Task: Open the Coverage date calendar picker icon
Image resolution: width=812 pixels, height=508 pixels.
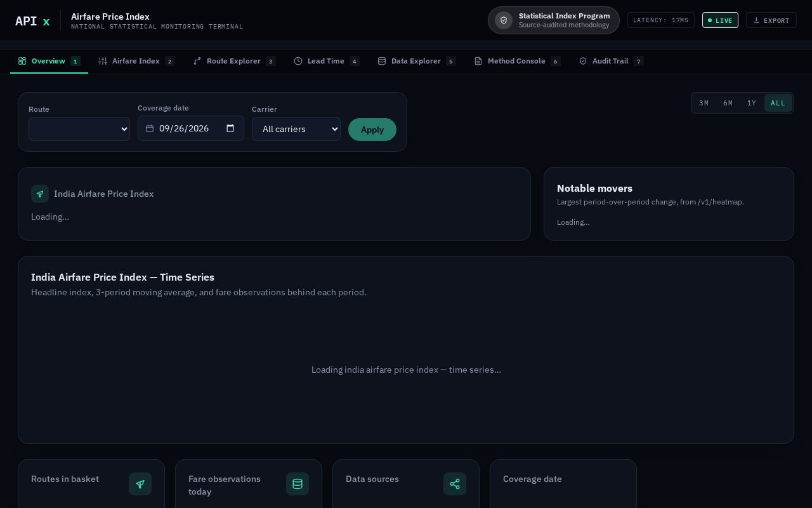Action: (x=230, y=128)
